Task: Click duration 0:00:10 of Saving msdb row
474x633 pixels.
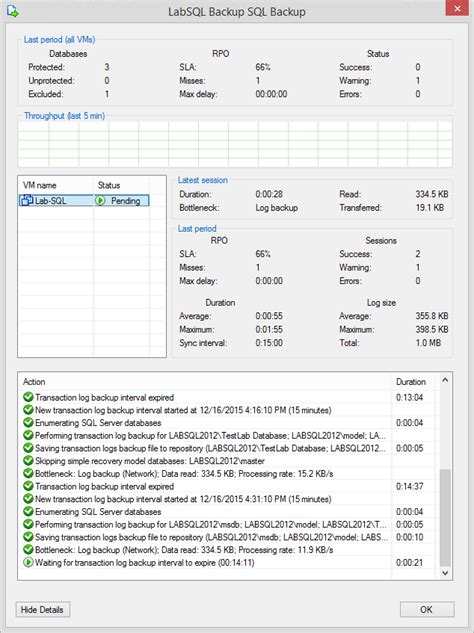Action: (x=409, y=537)
